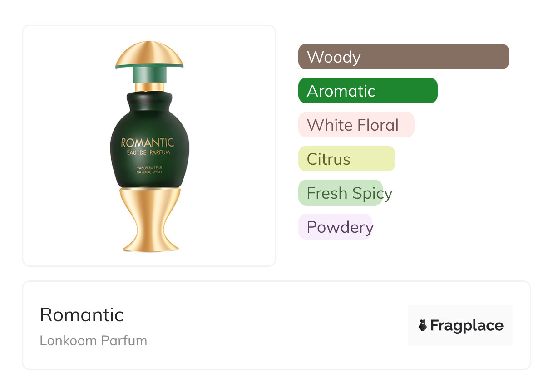Viewport: 553px width, 392px height.
Task: Click the ROMANTIC lettering on the bottle
Action: point(148,143)
